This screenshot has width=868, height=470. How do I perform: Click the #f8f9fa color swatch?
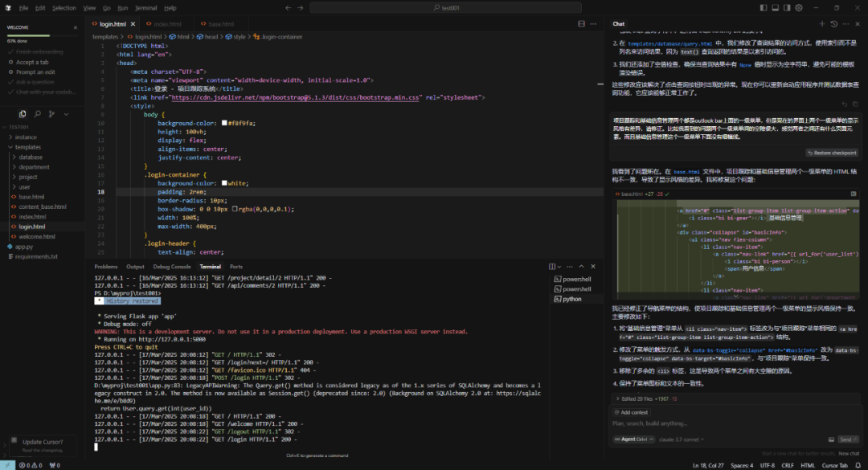pos(224,123)
